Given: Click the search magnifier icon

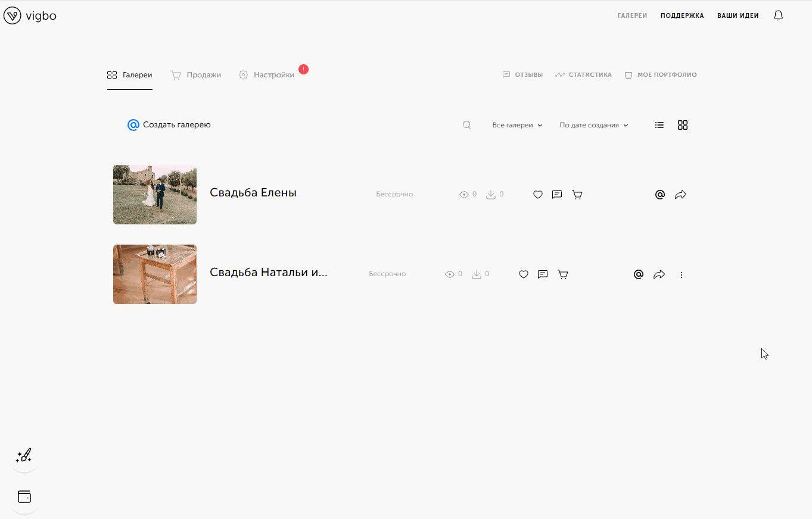Looking at the screenshot, I should 467,125.
